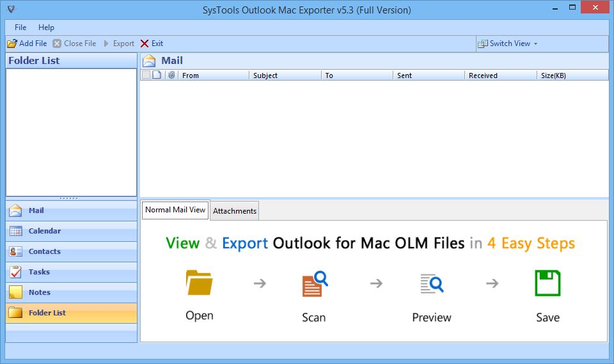Click the Add File toolbar label
This screenshot has height=364, width=614.
[x=33, y=44]
